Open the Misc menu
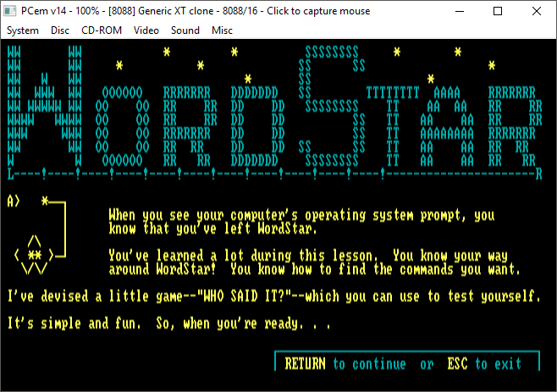 tap(222, 30)
